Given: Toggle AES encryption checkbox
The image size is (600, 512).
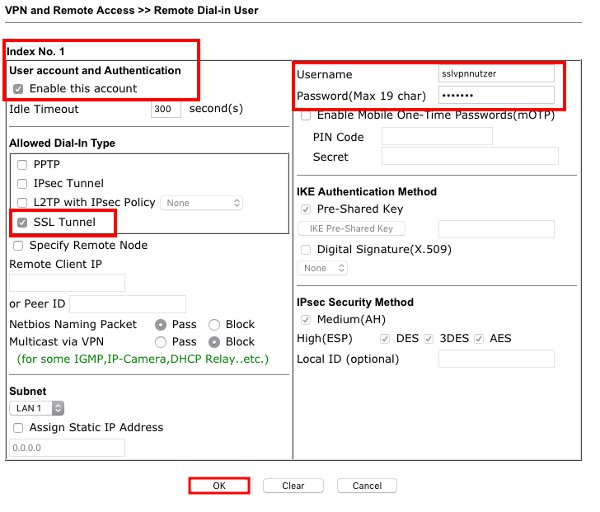Looking at the screenshot, I should 479,339.
